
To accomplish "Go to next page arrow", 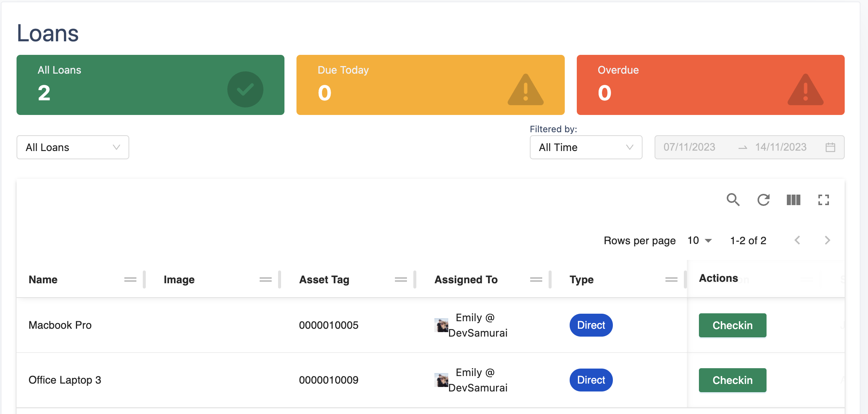I will coord(827,240).
